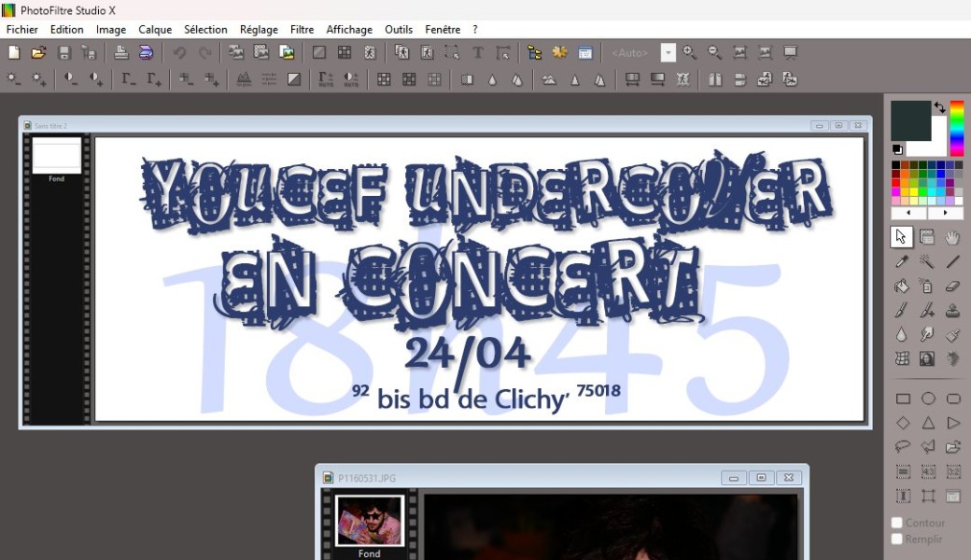971x560 pixels.
Task: Open the Filtre menu
Action: pyautogui.click(x=302, y=30)
